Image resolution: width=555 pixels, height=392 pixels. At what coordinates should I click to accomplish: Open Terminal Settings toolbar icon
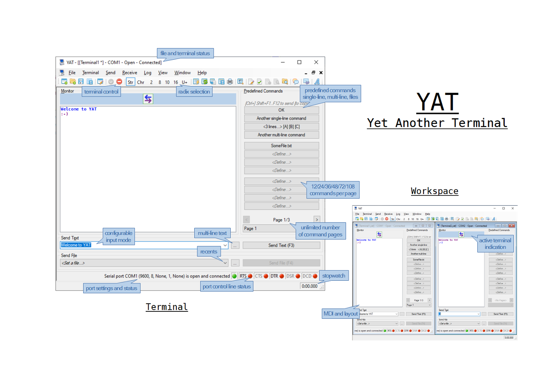tap(100, 81)
